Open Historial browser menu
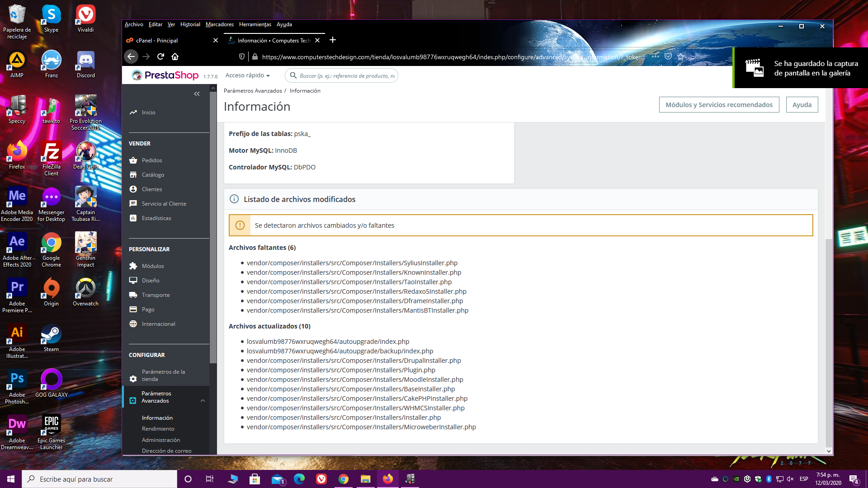This screenshot has height=488, width=868. (x=190, y=24)
